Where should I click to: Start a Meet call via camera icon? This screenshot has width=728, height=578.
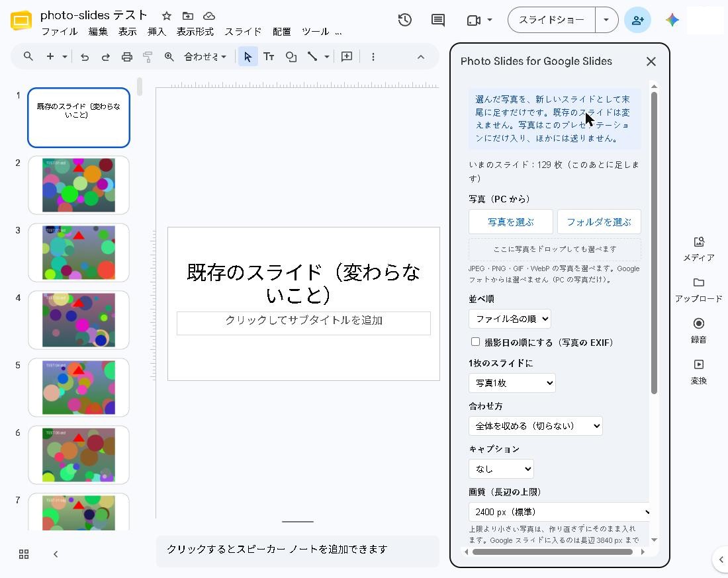point(473,21)
